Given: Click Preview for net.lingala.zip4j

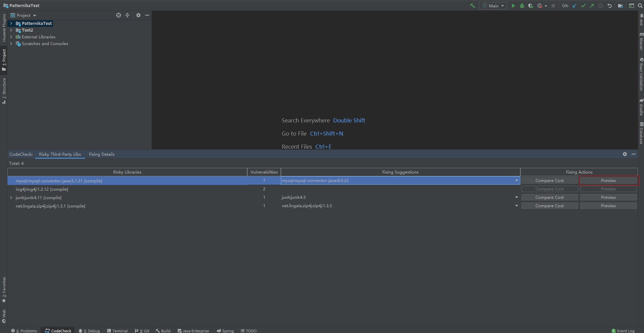Looking at the screenshot, I should point(608,206).
